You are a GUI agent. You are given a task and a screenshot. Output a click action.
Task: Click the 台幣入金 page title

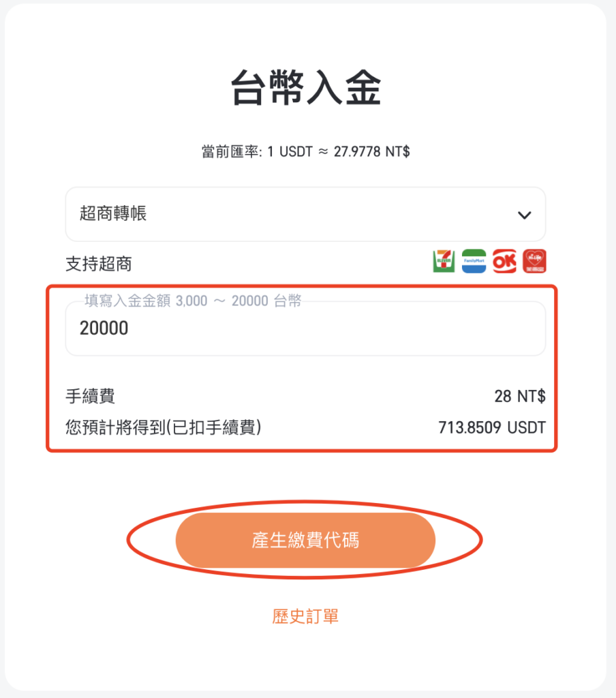coord(306,87)
